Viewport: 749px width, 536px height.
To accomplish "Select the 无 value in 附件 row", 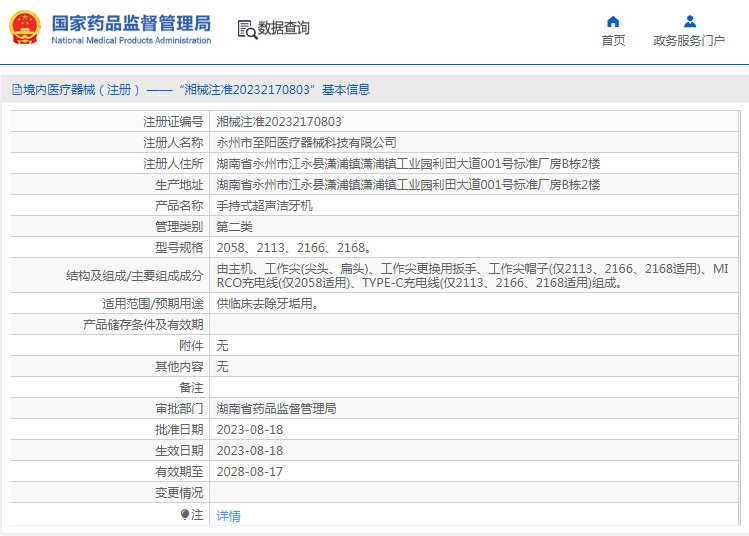I will 223,346.
